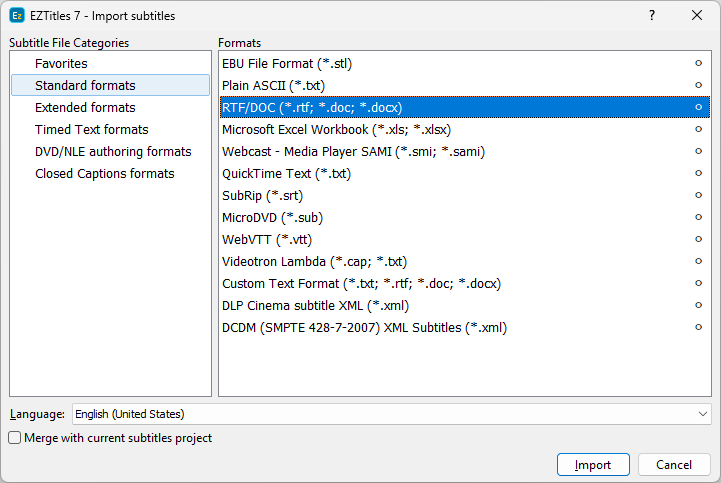Open the Language dropdown list

tap(703, 414)
